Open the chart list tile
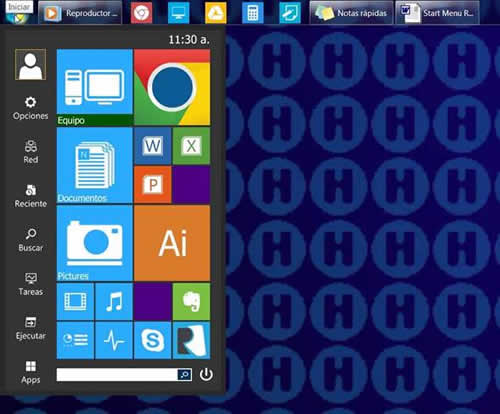 pos(75,340)
